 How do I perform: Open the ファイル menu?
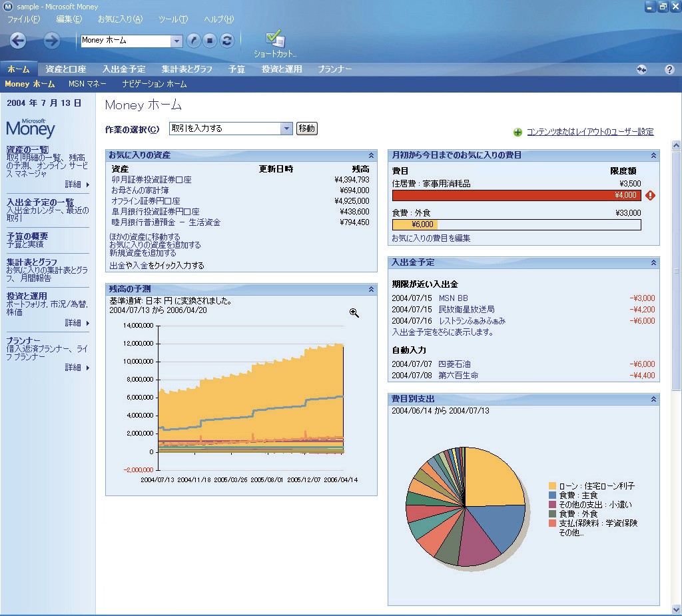[x=23, y=19]
